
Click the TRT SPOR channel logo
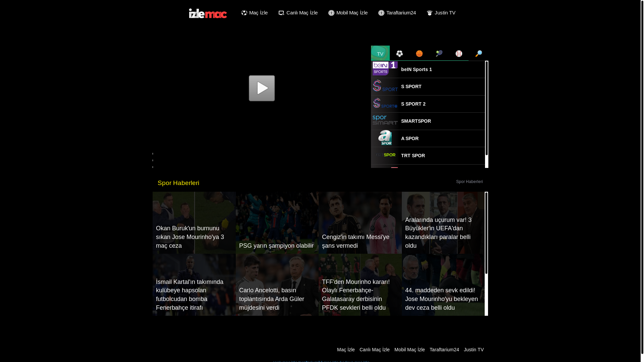click(x=386, y=155)
